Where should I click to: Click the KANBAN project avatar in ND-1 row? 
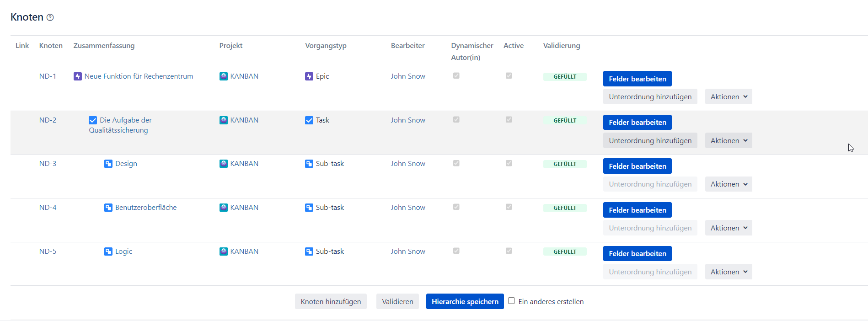(224, 76)
